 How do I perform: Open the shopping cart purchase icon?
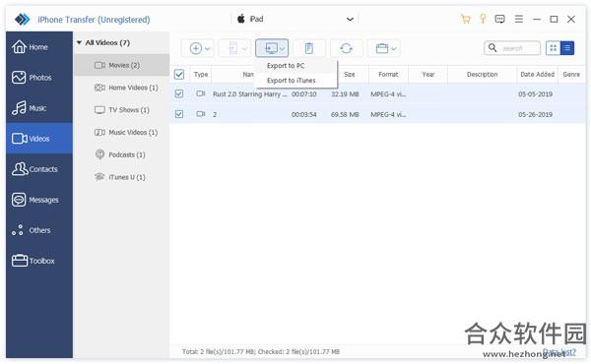point(466,19)
